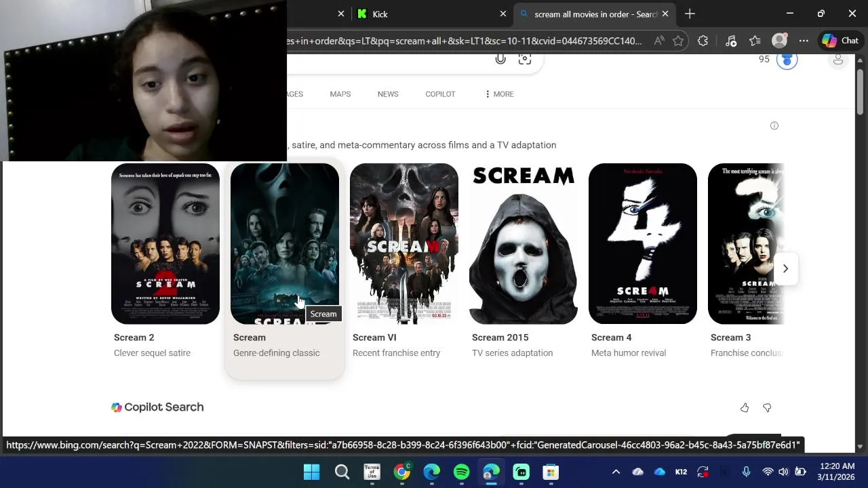
Task: Open Microsoft Store from taskbar
Action: pos(551,472)
